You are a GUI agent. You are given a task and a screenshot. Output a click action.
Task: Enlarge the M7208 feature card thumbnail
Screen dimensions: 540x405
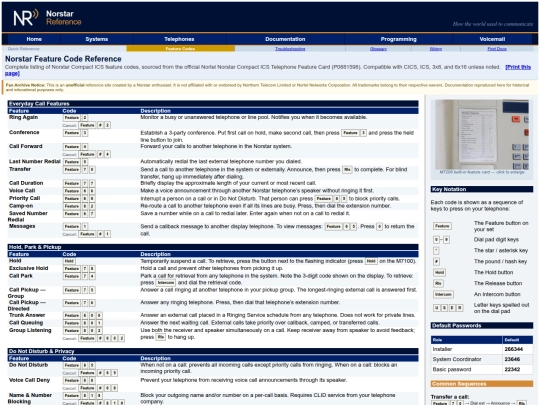(482, 135)
